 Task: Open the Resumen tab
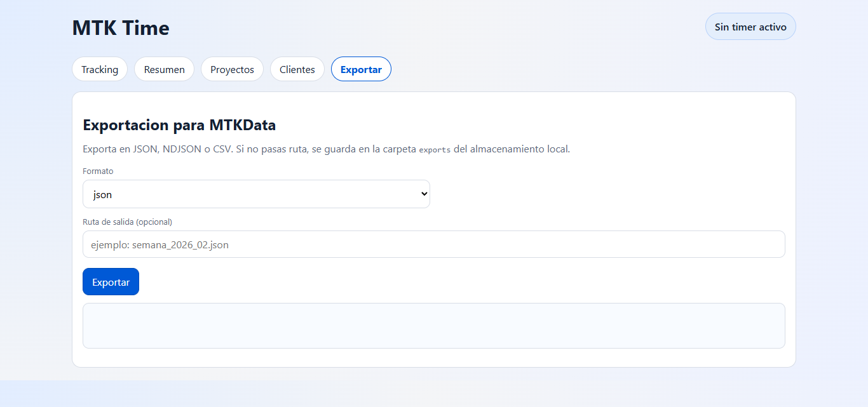164,69
